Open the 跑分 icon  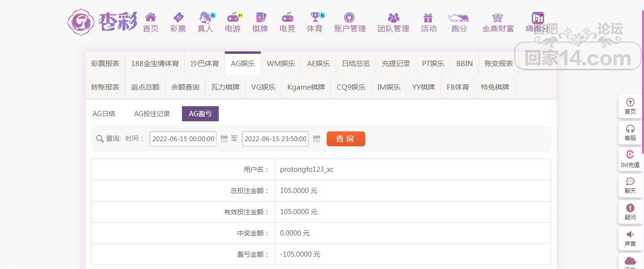(x=459, y=17)
